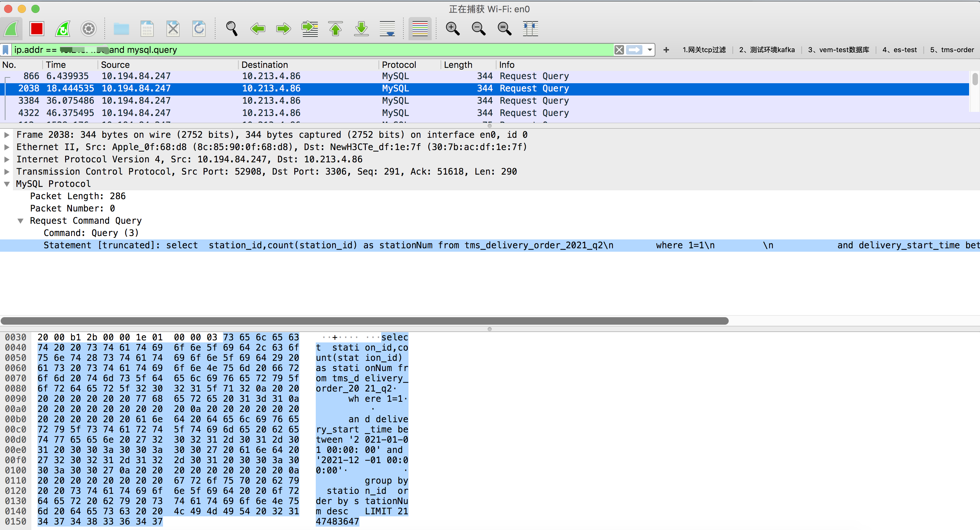Image resolution: width=980 pixels, height=530 pixels.
Task: Expand the Ethernet II section
Action: point(7,147)
